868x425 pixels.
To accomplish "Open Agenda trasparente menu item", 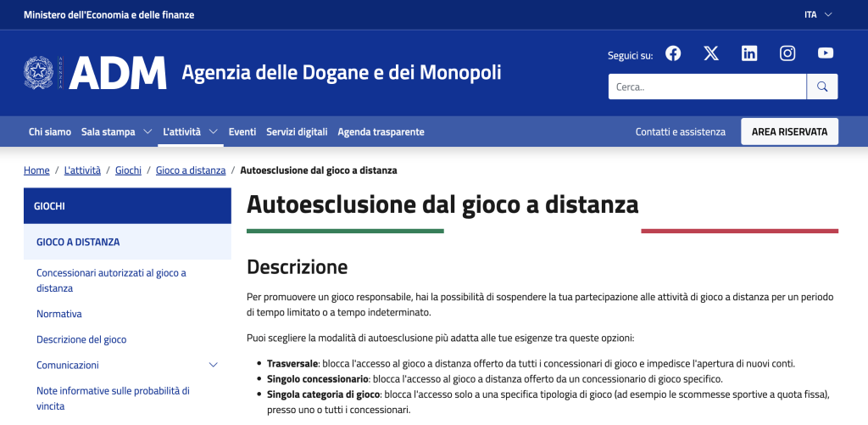I will 381,131.
